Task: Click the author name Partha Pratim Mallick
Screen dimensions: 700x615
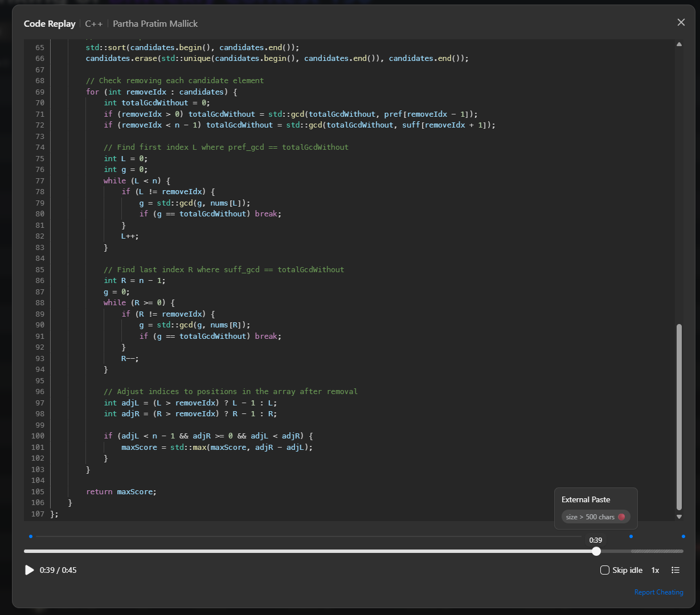Action: pyautogui.click(x=155, y=23)
